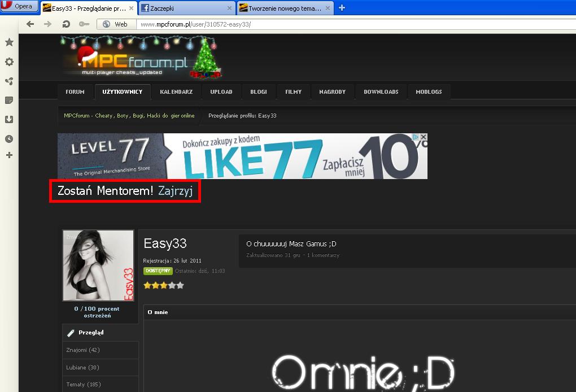Close the banner ad with X icon
576x392 pixels.
point(424,137)
